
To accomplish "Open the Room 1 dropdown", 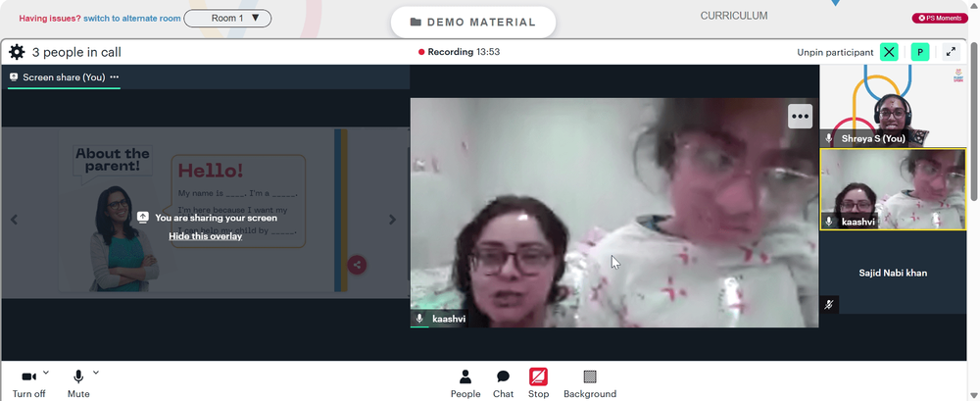I will pyautogui.click(x=228, y=19).
